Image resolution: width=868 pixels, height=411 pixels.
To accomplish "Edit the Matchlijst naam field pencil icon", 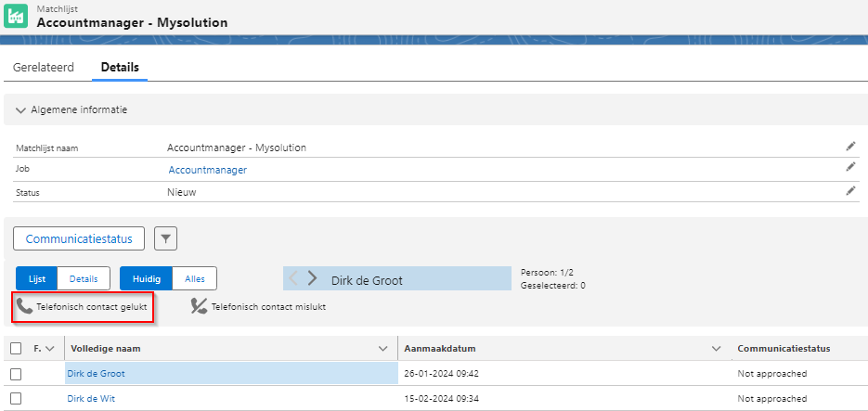I will [849, 147].
